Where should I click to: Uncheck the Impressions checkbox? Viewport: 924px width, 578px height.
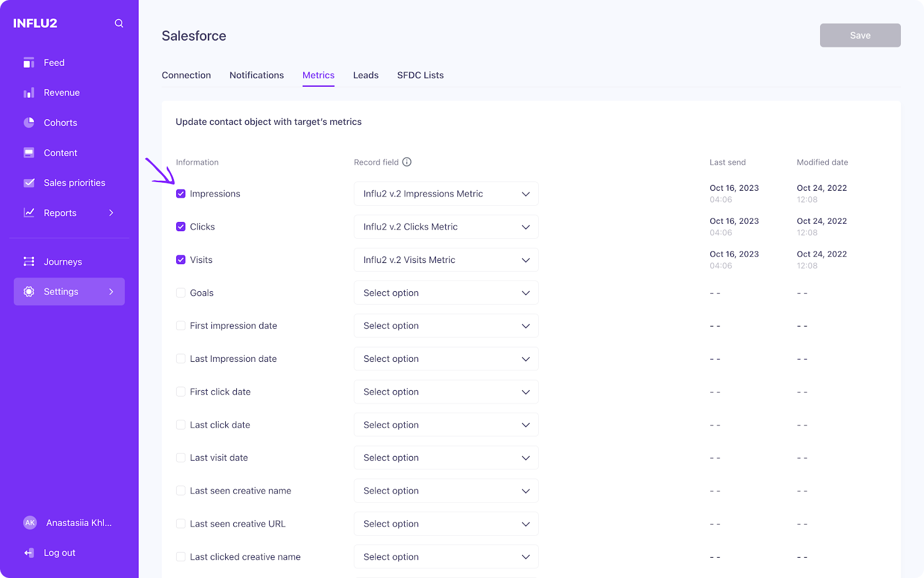[181, 194]
